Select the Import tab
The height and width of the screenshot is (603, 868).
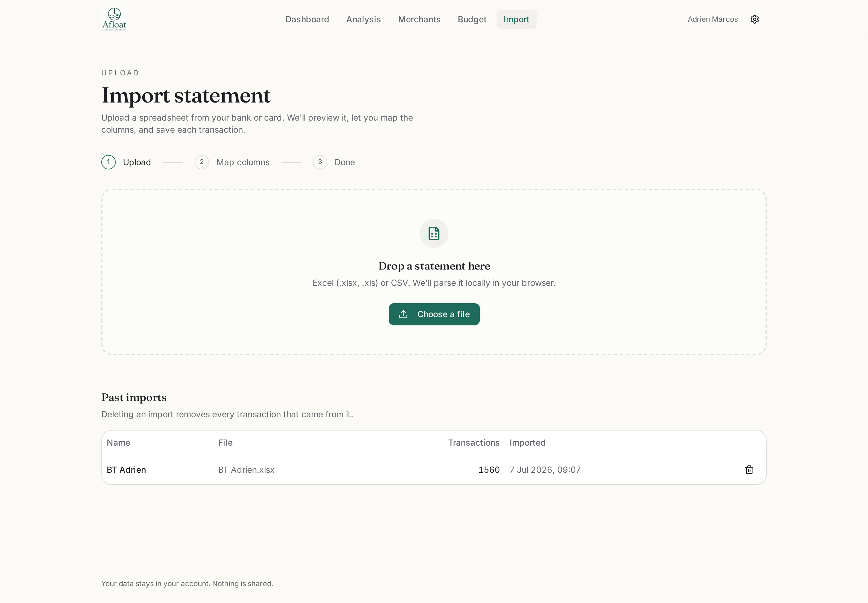tap(516, 19)
